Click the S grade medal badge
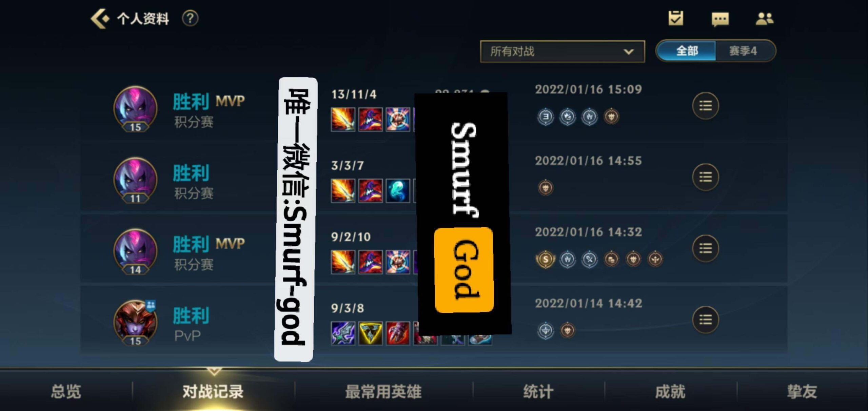This screenshot has width=868, height=411. (546, 260)
